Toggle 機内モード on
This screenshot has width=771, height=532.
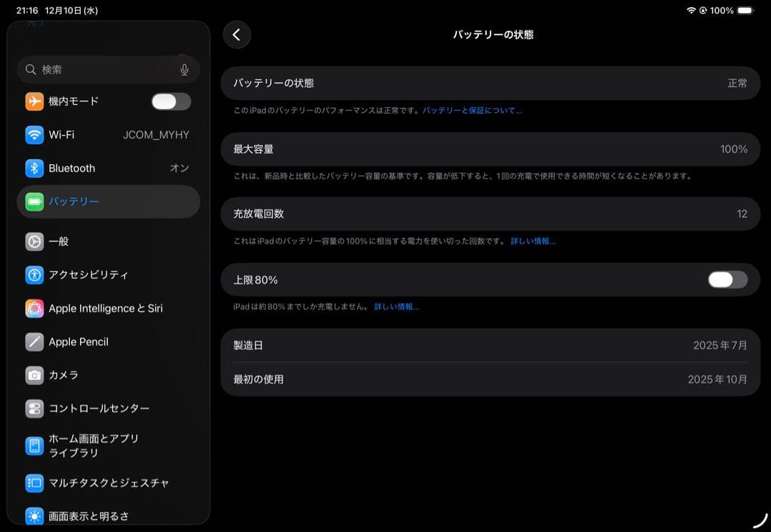(x=170, y=101)
